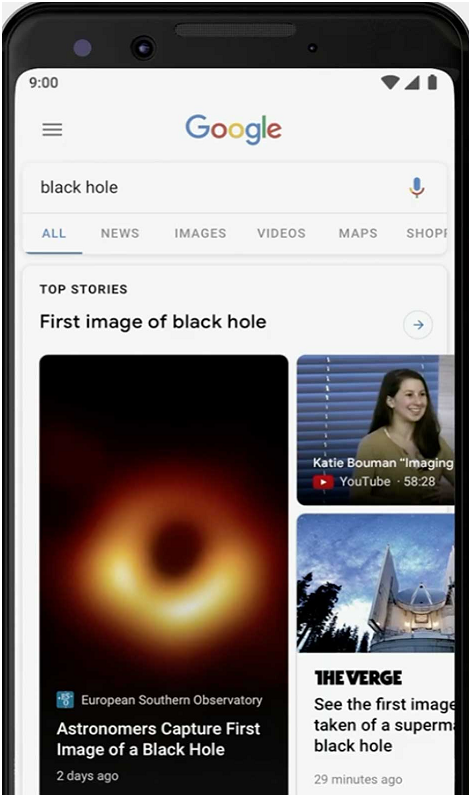Viewport: 471px width, 797px height.
Task: Open Astronomers Capture First Image headline
Action: 158,739
